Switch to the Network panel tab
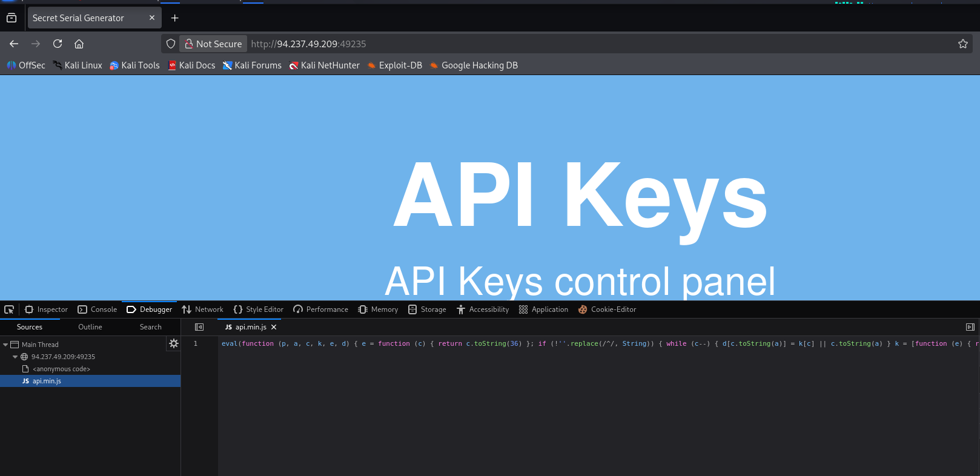 [202, 309]
